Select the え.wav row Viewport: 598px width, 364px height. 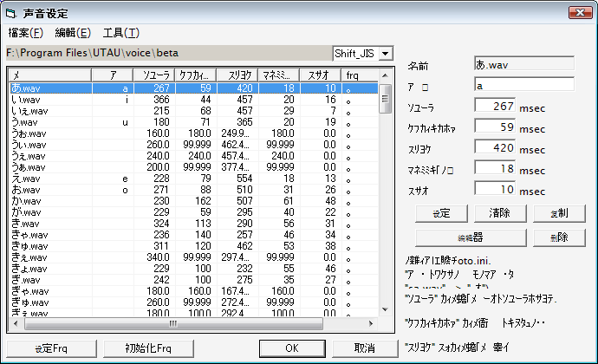click(x=194, y=179)
